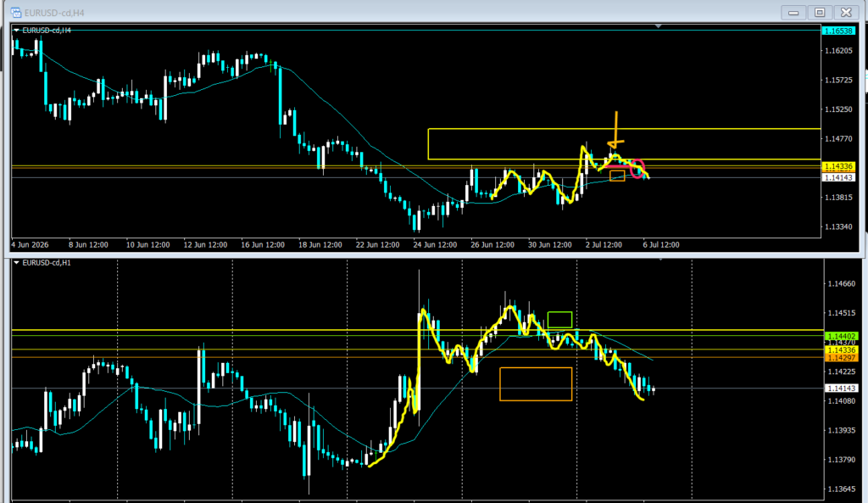Image resolution: width=868 pixels, height=503 pixels.
Task: Click the 1.14080 value on H1 scale
Action: click(x=842, y=401)
